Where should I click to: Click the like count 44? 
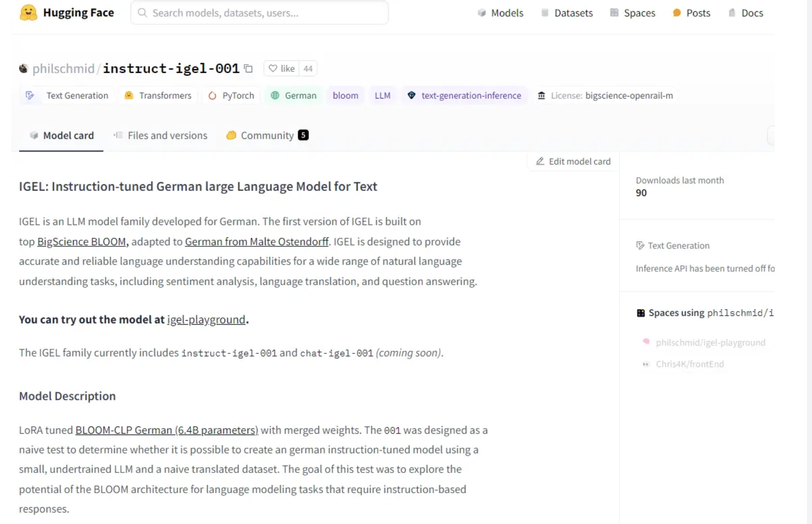tap(308, 69)
